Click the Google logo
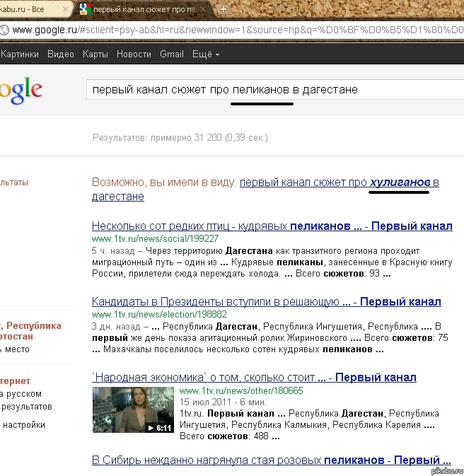Screen dimensions: 464x476 [x=21, y=90]
